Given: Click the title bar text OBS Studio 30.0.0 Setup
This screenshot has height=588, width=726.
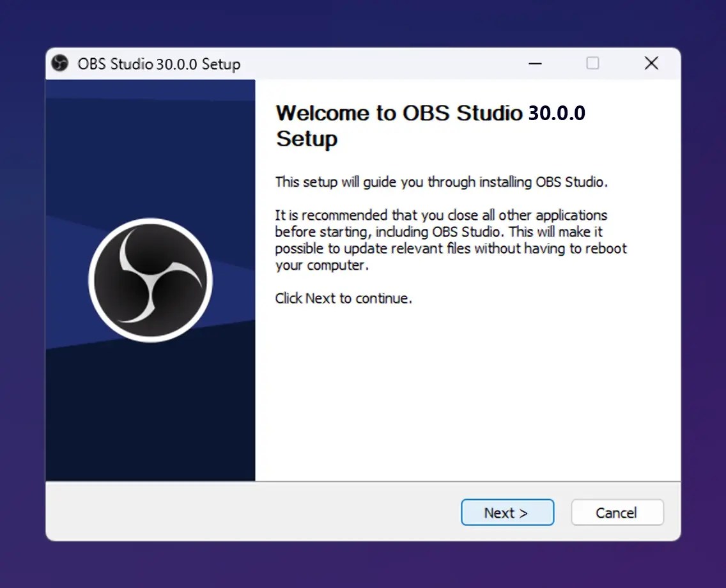Looking at the screenshot, I should (x=158, y=64).
